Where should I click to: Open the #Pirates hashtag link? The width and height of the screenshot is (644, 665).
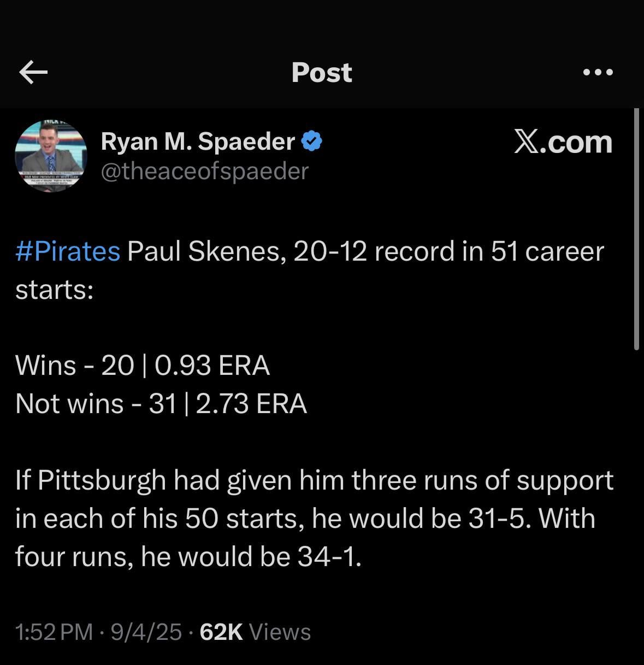(x=68, y=252)
